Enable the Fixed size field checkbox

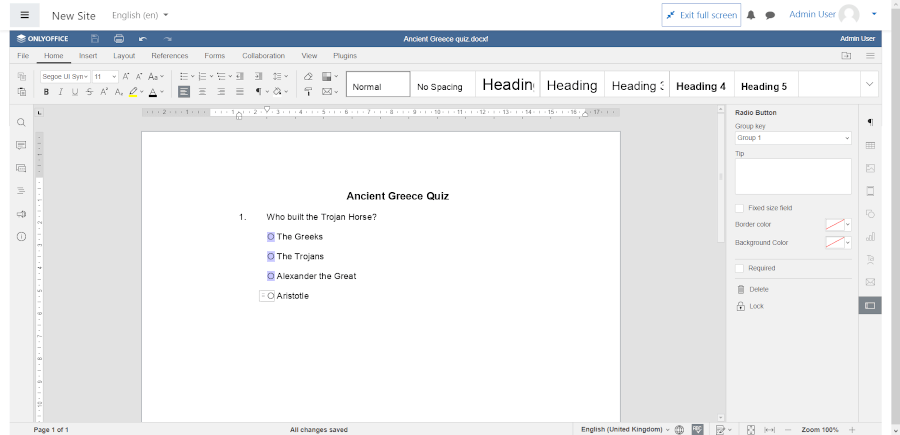tap(740, 208)
